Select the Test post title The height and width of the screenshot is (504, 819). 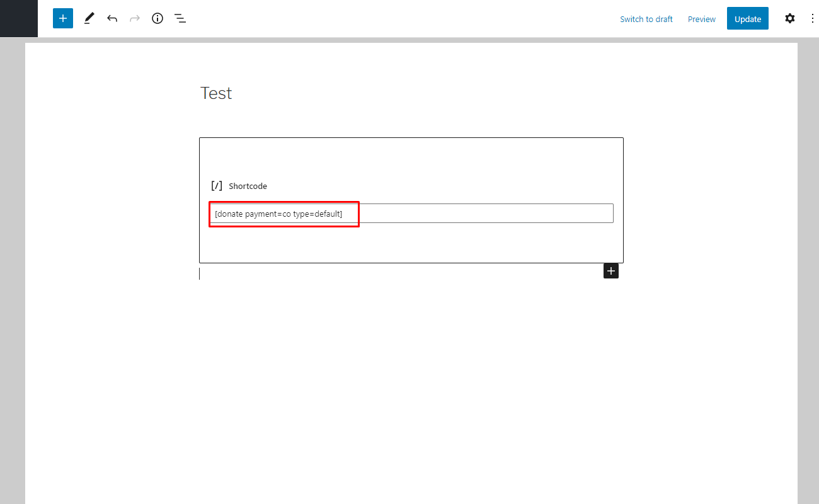(216, 93)
